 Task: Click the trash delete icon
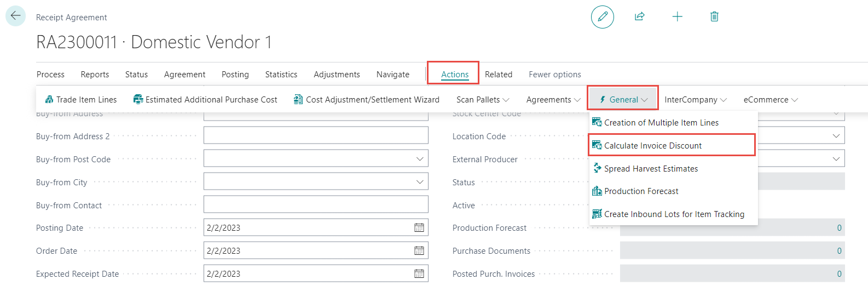[x=714, y=16]
